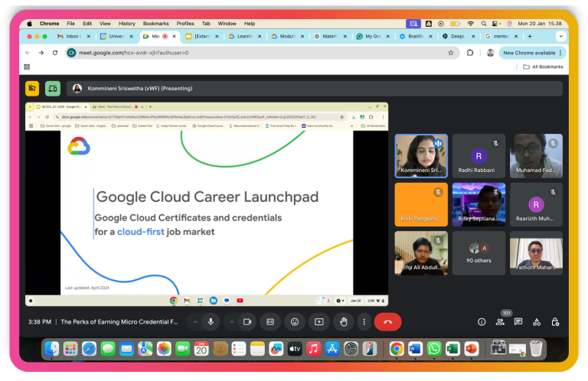588x381 pixels.
Task: Select Kommineni Sri... participant tile
Action: (421, 156)
